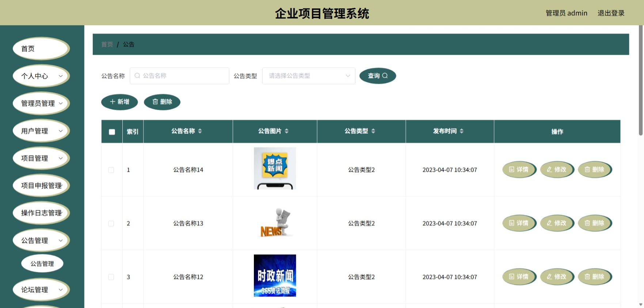Click the 企业项目管理系统 title
Screen dimensions: 644x308
click(322, 13)
